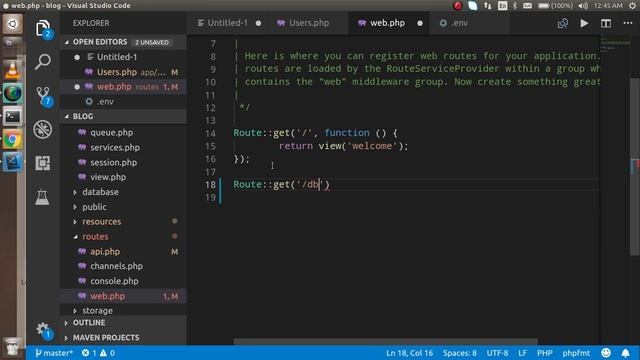Open the trash icon in dock
Screen dimensions: 640x360
click(12, 346)
